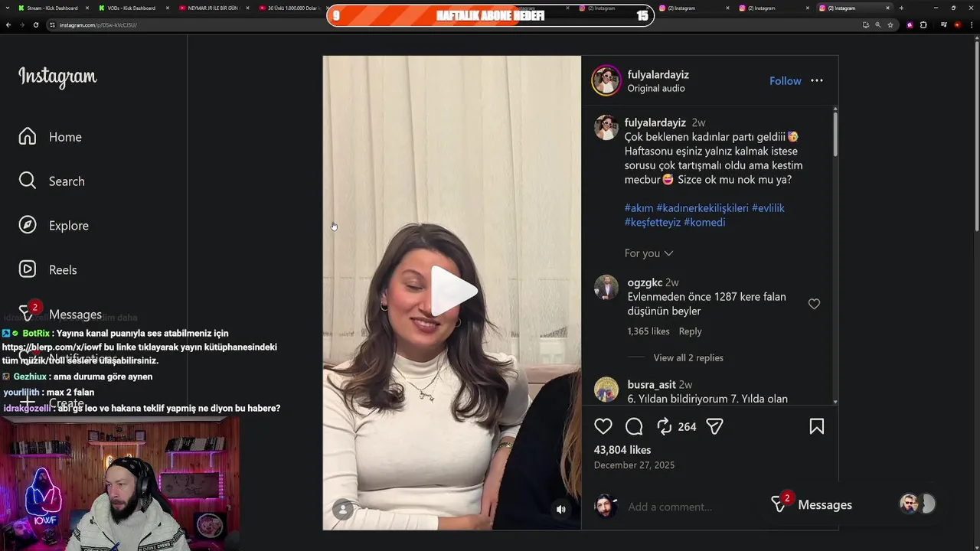This screenshot has width=980, height=551.
Task: Like the ogzgkc comment with its heart
Action: [814, 304]
